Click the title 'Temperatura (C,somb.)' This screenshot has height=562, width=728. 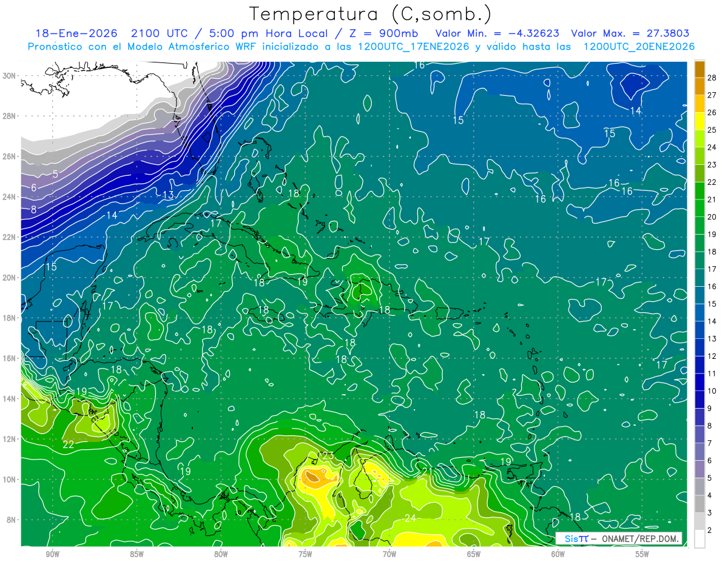pyautogui.click(x=369, y=15)
